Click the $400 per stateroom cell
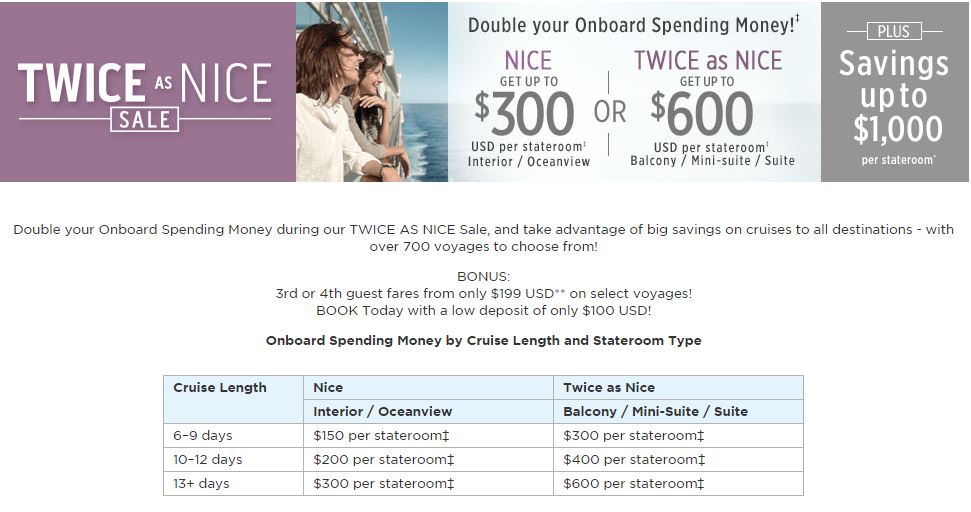 click(x=634, y=460)
